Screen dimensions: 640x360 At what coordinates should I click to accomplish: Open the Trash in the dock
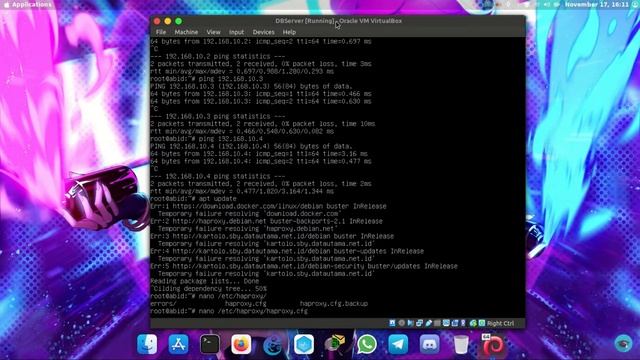pyautogui.click(x=461, y=344)
